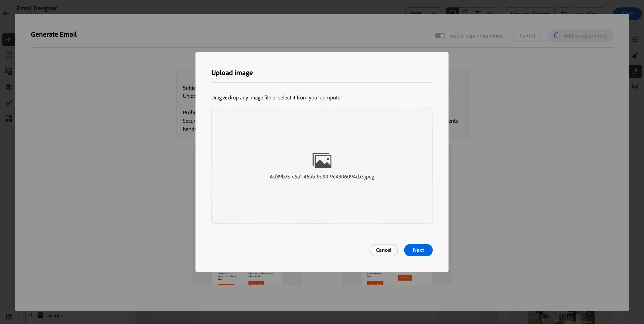
Task: Open the shield icon in the right rail
Action: pyautogui.click(x=635, y=87)
